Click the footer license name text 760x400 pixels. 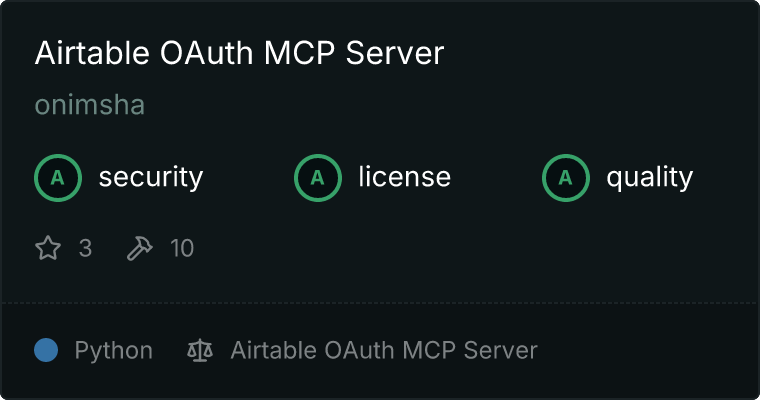[384, 350]
